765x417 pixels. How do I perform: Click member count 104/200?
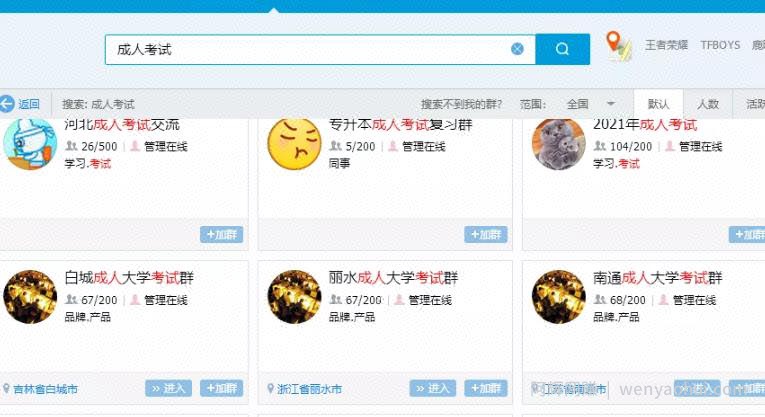point(631,146)
